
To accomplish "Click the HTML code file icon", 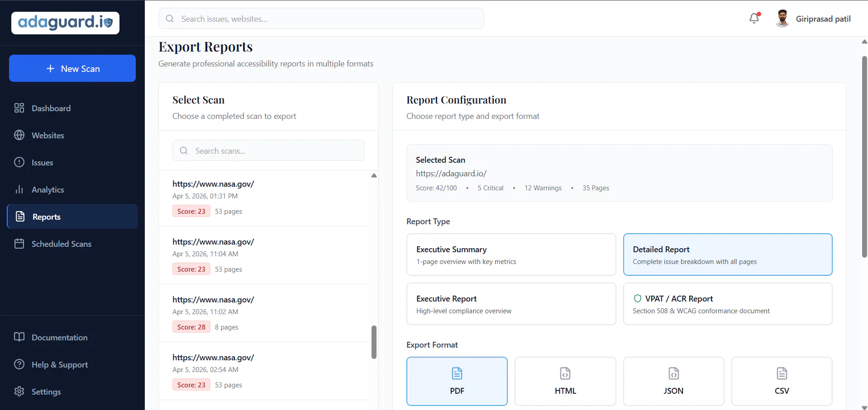I will [x=565, y=373].
